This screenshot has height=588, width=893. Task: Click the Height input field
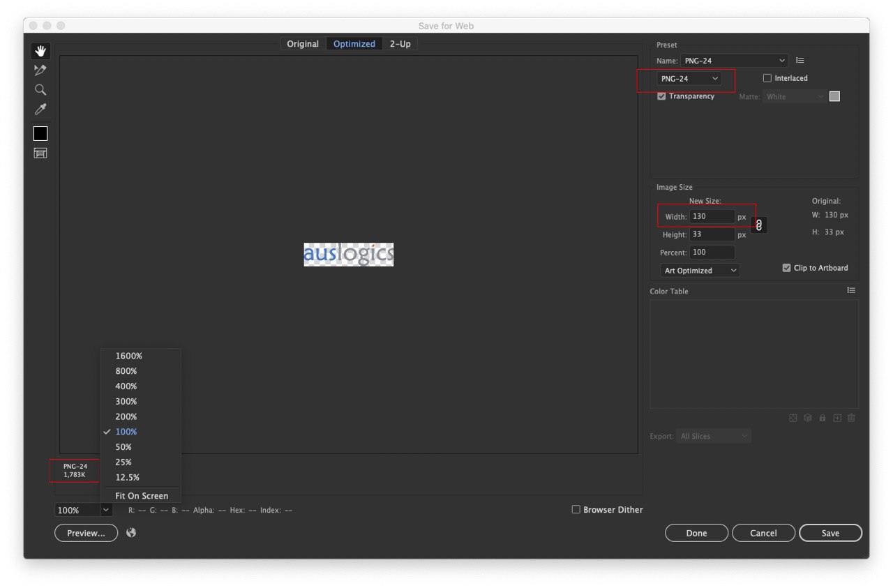pyautogui.click(x=712, y=235)
